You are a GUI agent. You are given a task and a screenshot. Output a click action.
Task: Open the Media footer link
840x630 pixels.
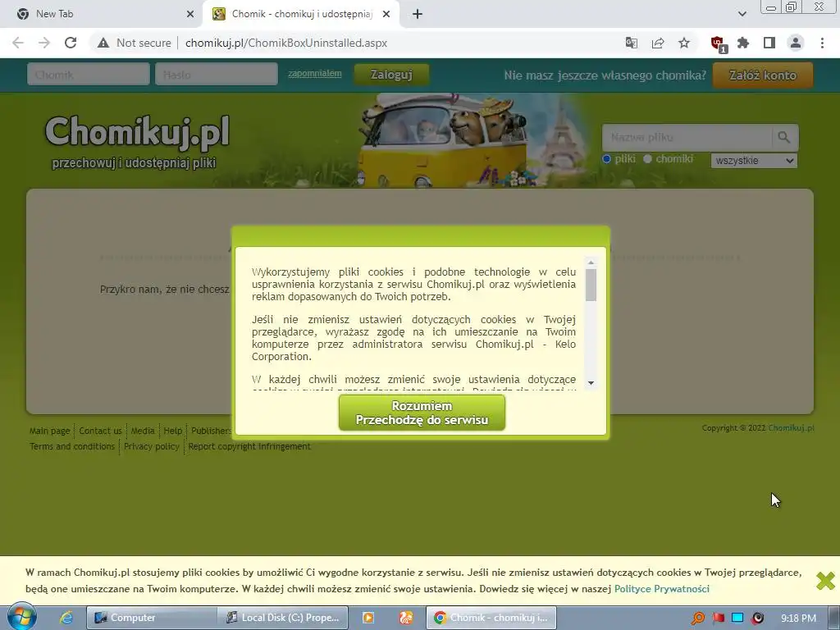tap(143, 431)
